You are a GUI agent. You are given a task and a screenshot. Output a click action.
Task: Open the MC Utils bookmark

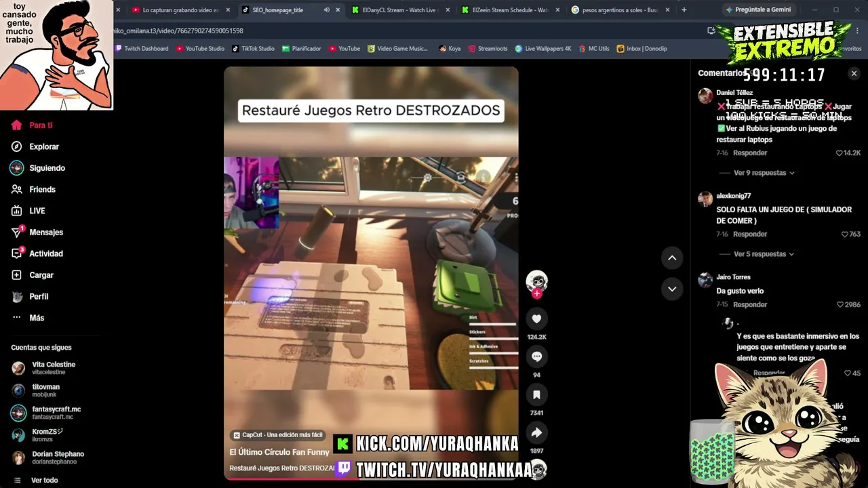click(594, 49)
